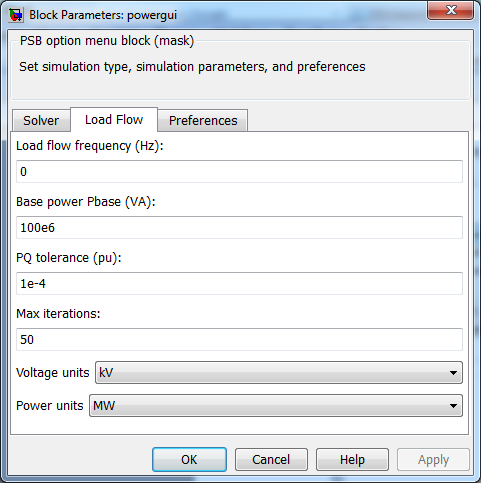Select the Max iterations input box
481x483 pixels.
click(x=239, y=339)
